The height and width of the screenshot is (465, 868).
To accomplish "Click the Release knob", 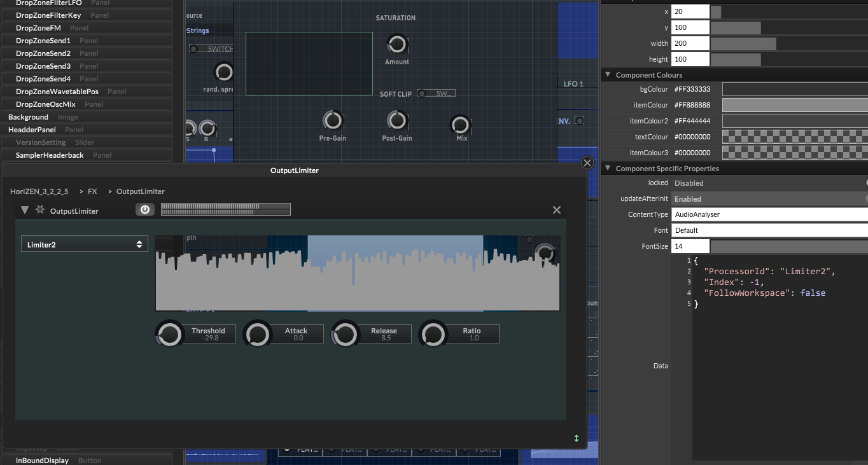I will (x=345, y=334).
